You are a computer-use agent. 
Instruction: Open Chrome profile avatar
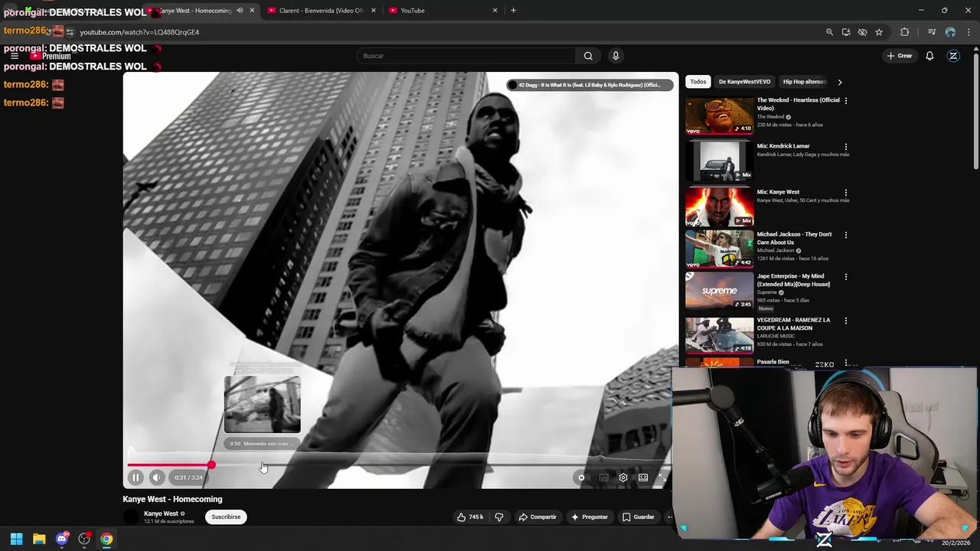[x=950, y=32]
